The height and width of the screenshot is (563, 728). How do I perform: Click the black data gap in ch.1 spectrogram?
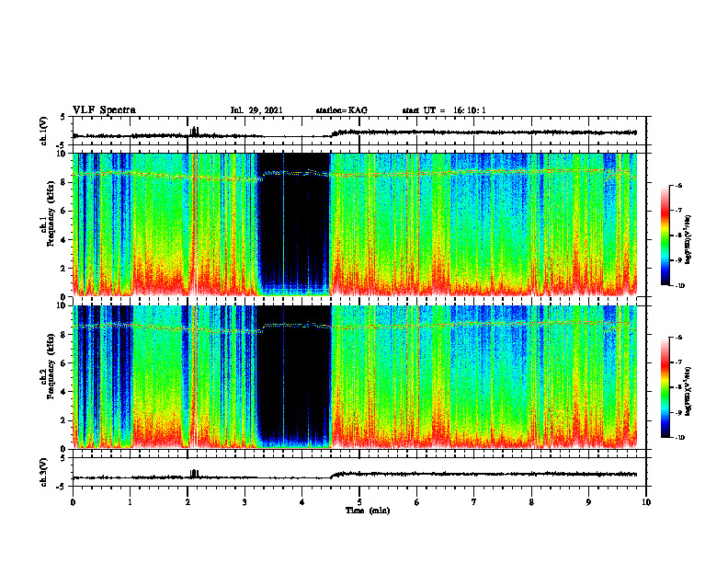coord(293,221)
